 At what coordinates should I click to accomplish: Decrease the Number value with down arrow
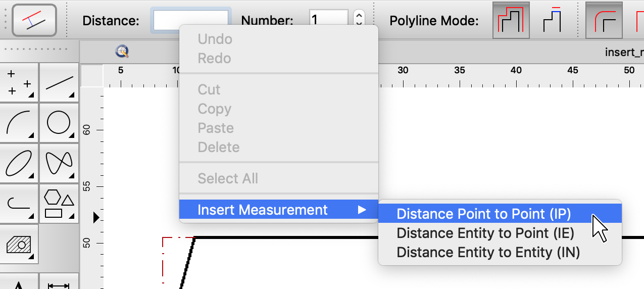pyautogui.click(x=359, y=24)
